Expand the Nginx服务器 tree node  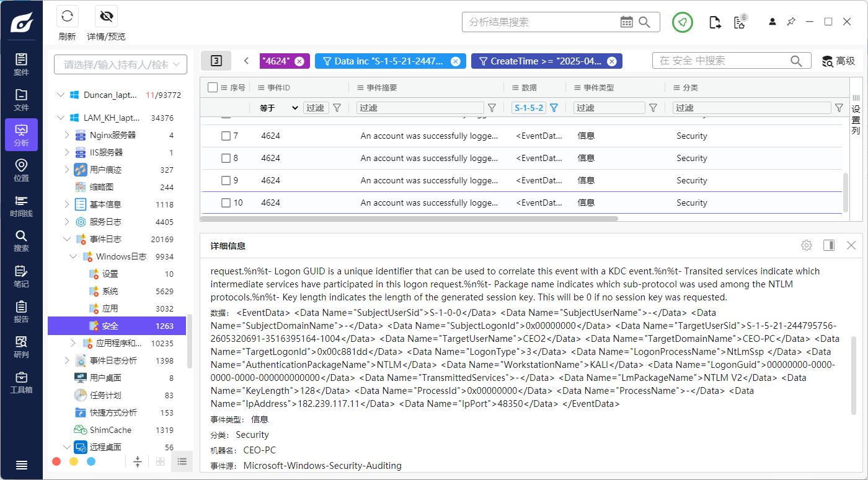(68, 135)
